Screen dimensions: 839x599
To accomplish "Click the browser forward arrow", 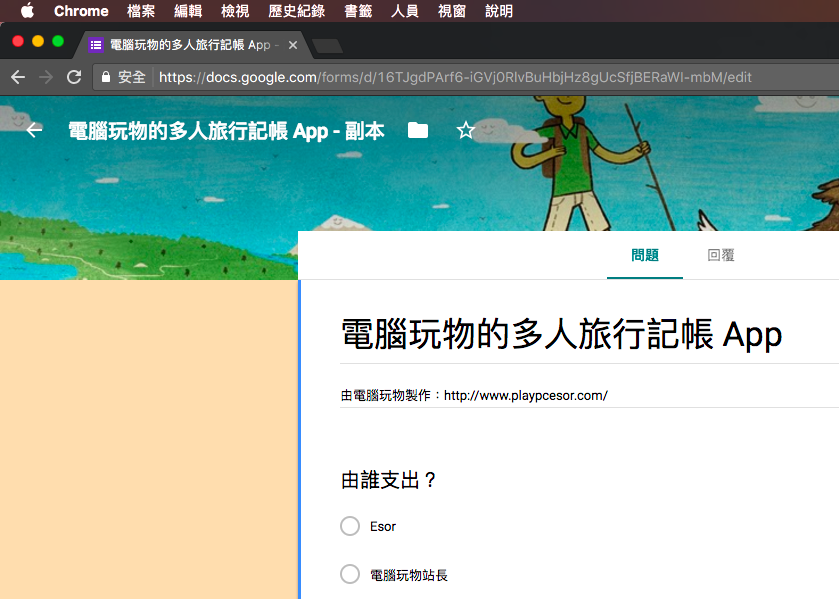I will coord(46,77).
